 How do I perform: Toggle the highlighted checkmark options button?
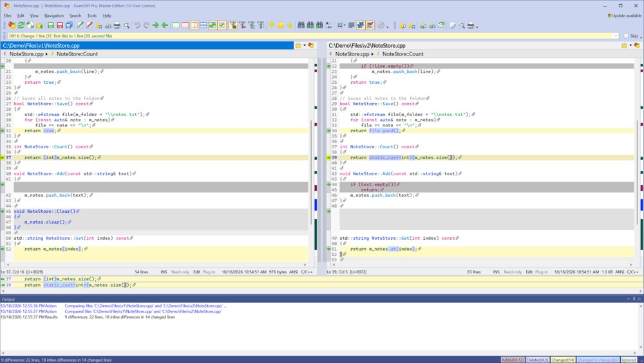[x=222, y=26]
